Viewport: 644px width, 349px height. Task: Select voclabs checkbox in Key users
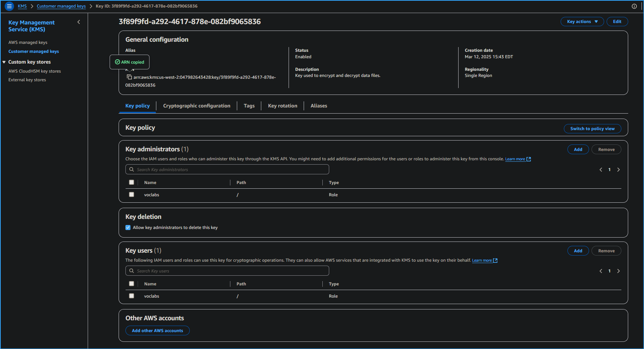tap(132, 296)
